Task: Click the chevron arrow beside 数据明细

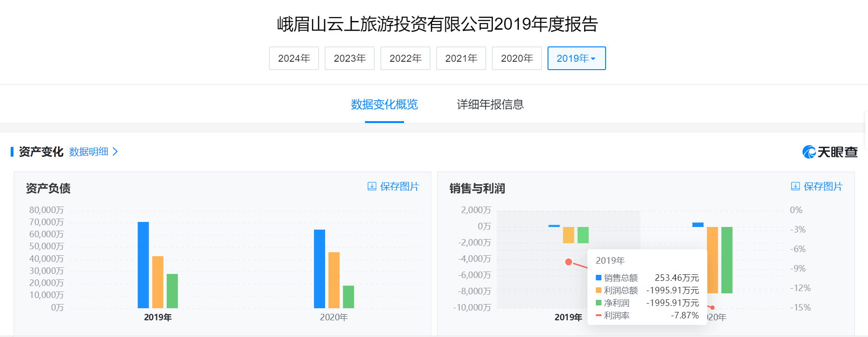Action: pos(115,152)
